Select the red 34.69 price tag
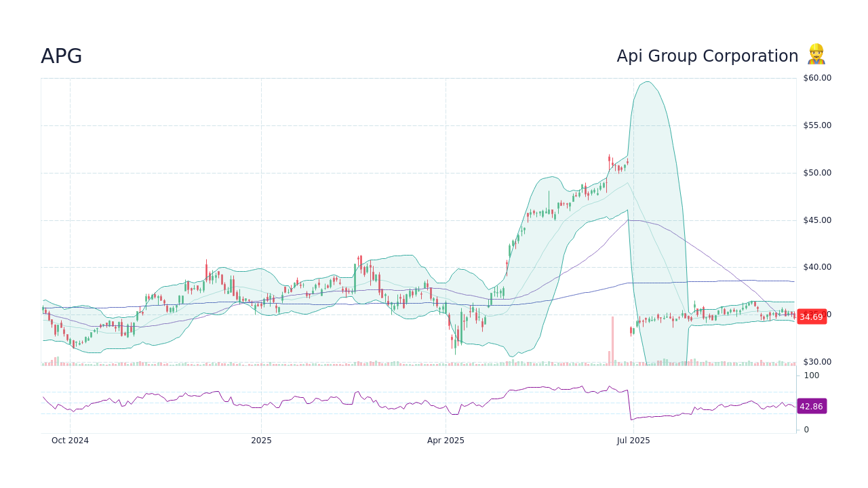The width and height of the screenshot is (868, 488). 811,317
